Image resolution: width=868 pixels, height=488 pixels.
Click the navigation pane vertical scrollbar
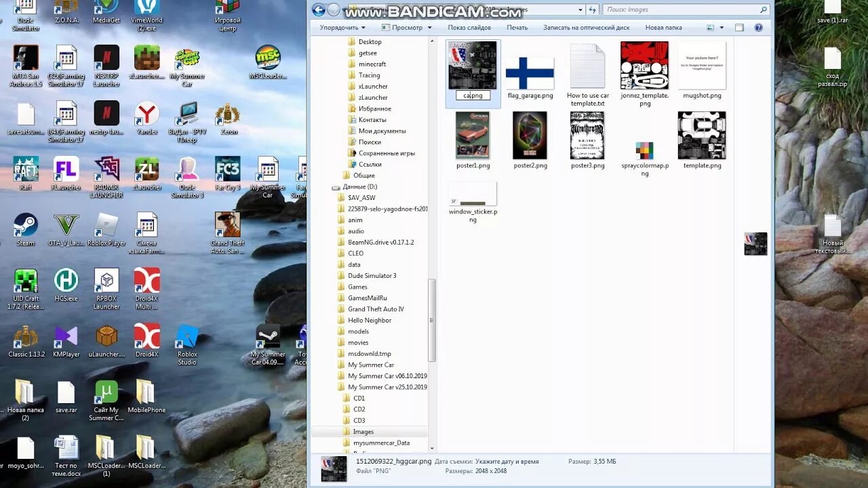432,321
